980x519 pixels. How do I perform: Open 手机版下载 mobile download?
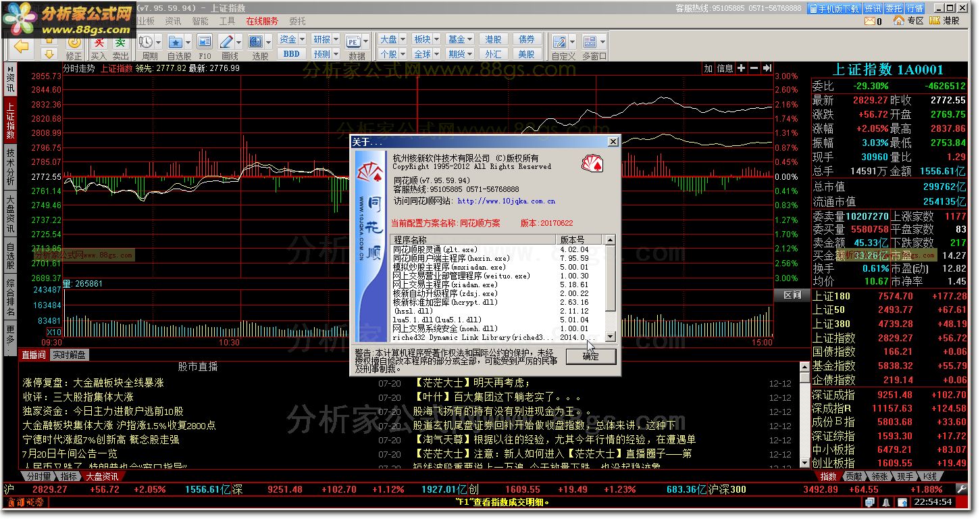(834, 9)
